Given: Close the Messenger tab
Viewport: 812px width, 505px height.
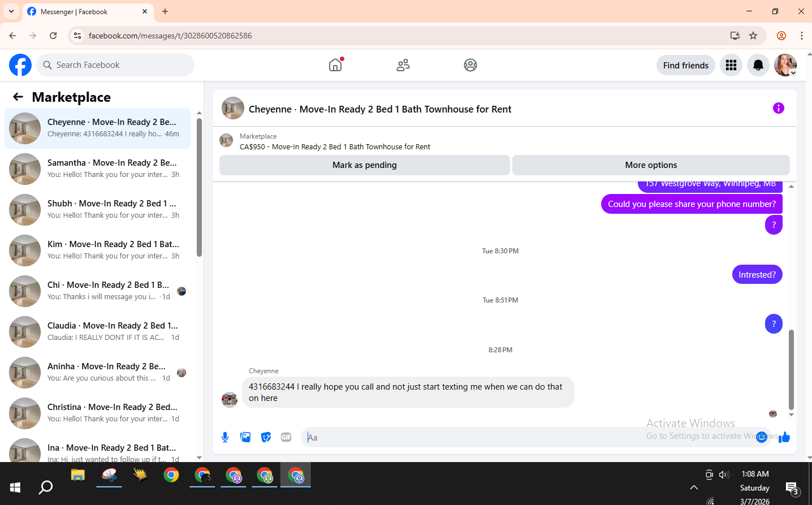Looking at the screenshot, I should pyautogui.click(x=145, y=11).
